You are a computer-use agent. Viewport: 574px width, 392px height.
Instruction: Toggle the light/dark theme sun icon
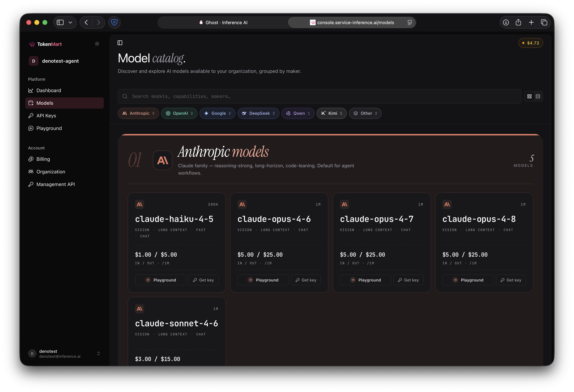tap(97, 44)
